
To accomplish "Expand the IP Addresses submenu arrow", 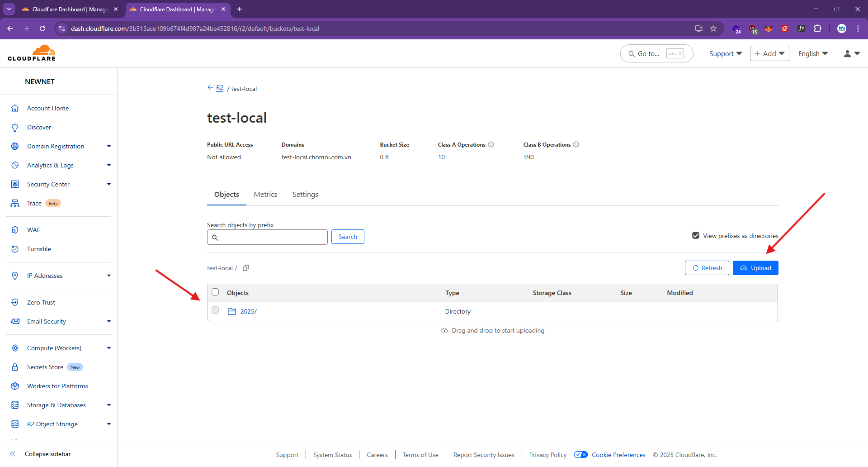I will click(x=109, y=276).
